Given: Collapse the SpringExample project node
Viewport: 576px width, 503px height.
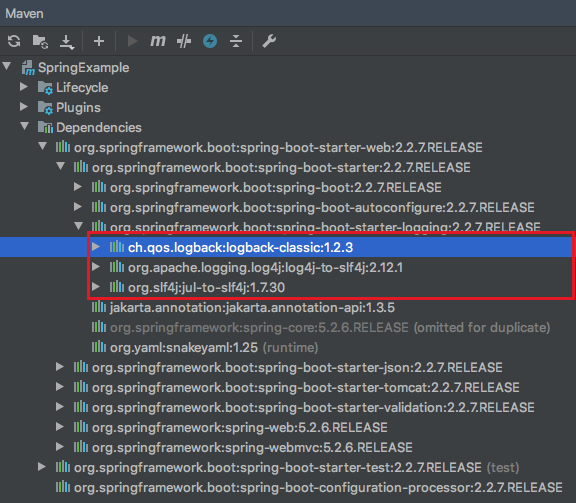Looking at the screenshot, I should coord(7,67).
